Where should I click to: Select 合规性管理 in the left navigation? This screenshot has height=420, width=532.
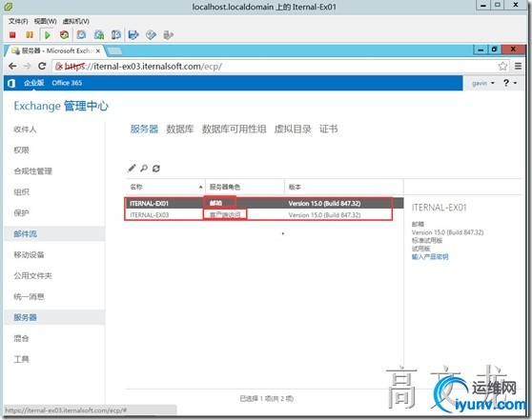33,171
